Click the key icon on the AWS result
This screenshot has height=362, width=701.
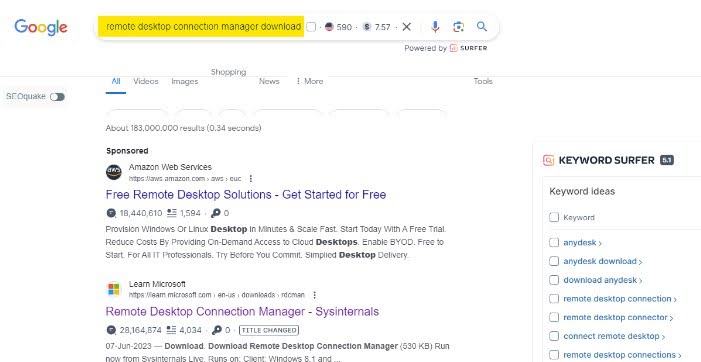216,213
